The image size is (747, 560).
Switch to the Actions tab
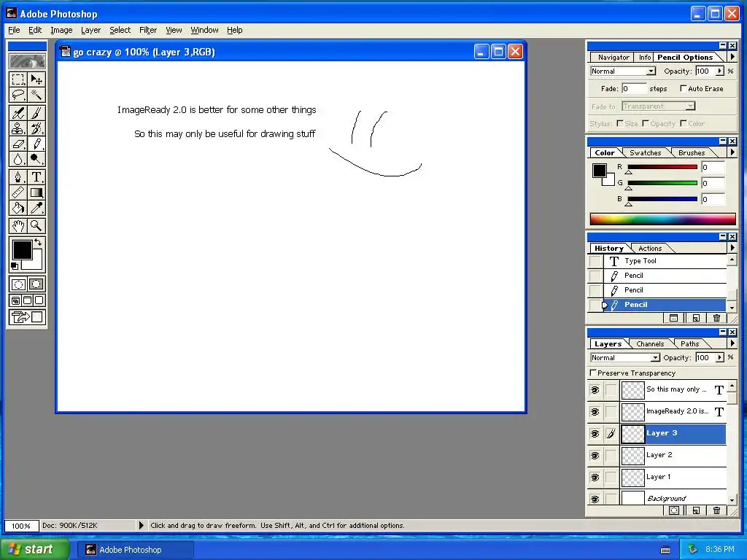(650, 248)
